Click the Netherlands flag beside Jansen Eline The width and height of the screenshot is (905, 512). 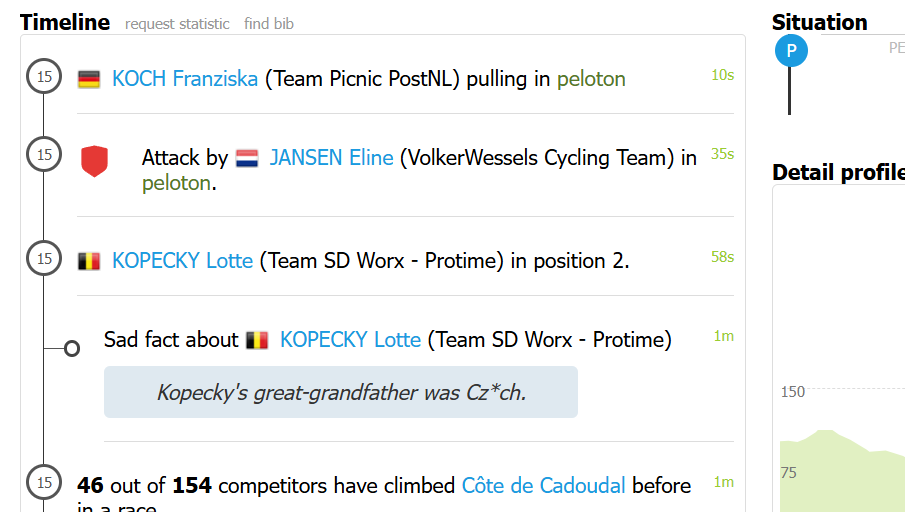click(x=247, y=158)
